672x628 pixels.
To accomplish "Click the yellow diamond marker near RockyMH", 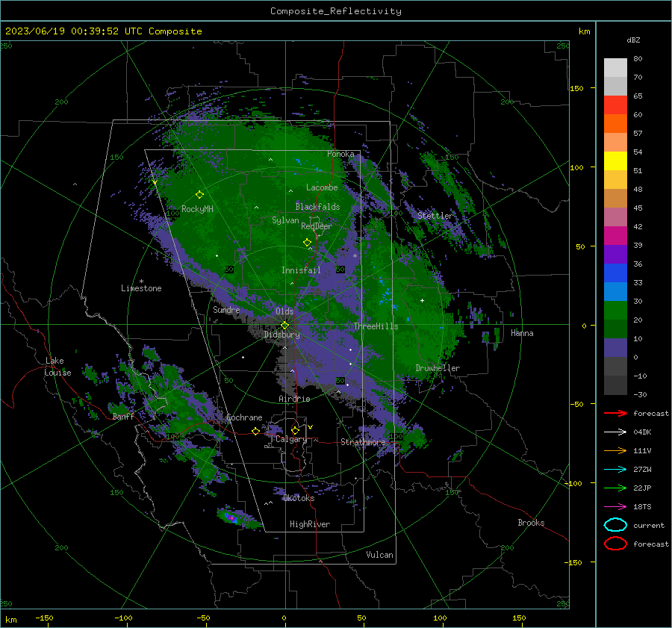I will coord(199,195).
